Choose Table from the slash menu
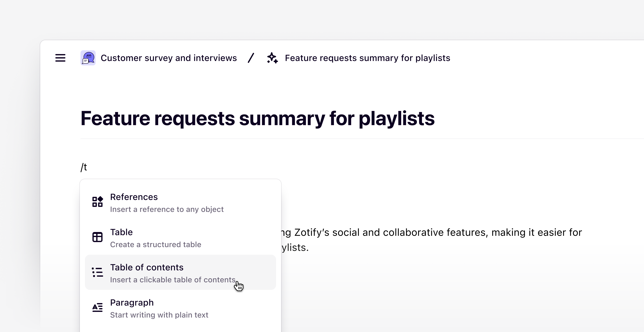The width and height of the screenshot is (644, 332). click(122, 232)
